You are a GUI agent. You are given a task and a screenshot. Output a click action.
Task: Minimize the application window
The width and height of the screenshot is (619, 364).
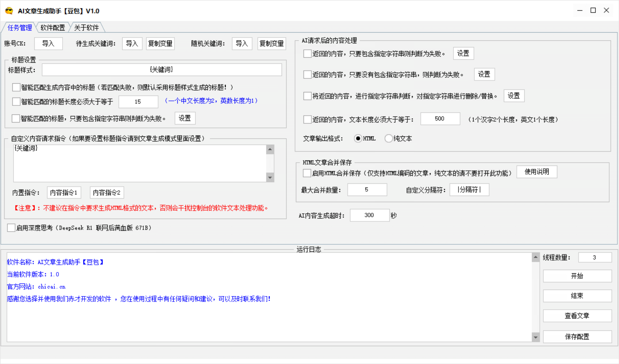coord(580,11)
